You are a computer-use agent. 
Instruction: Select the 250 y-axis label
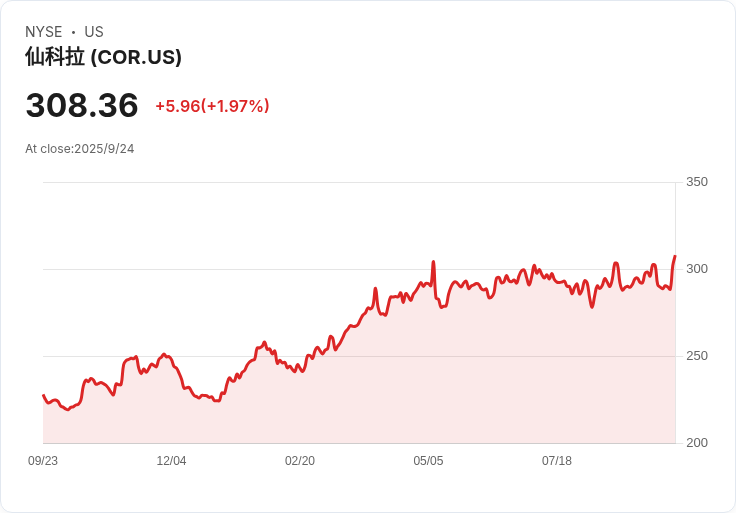(696, 356)
